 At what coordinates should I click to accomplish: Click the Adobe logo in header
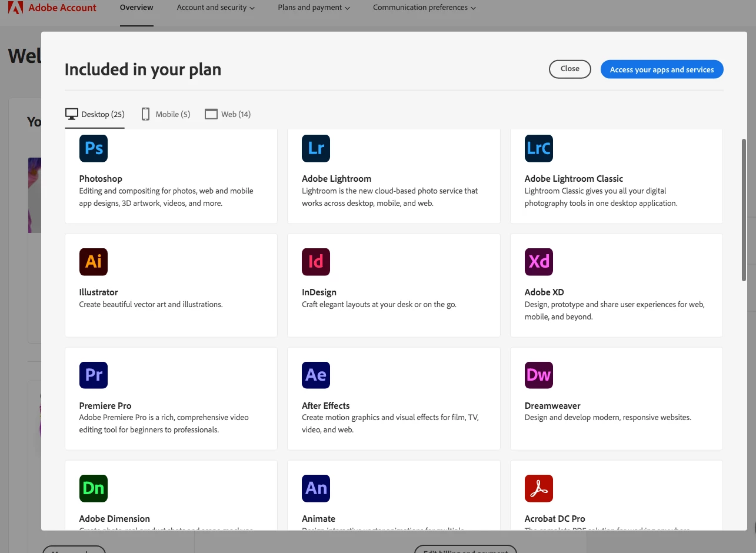coord(16,8)
